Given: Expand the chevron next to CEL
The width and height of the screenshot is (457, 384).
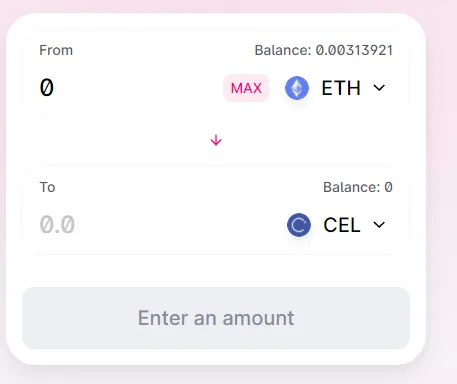Looking at the screenshot, I should tap(379, 225).
